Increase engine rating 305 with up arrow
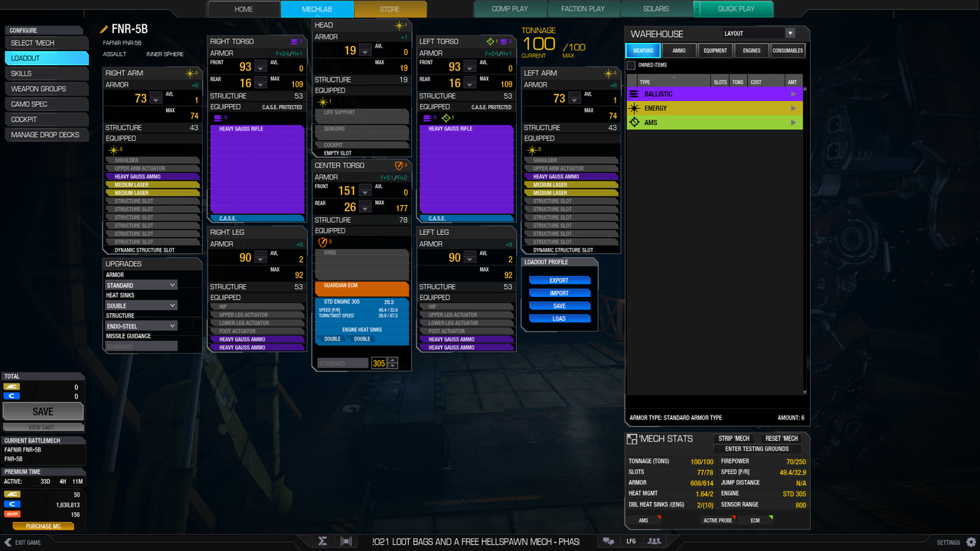 pyautogui.click(x=393, y=360)
